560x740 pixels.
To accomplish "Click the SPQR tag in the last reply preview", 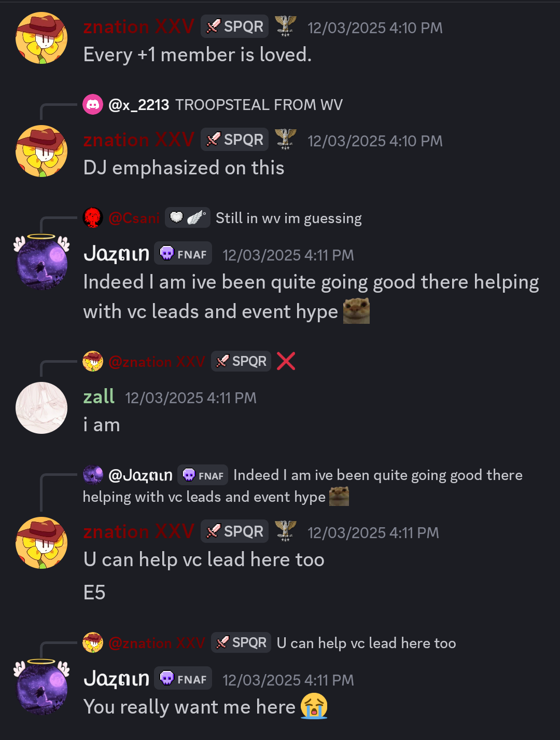I will [241, 642].
